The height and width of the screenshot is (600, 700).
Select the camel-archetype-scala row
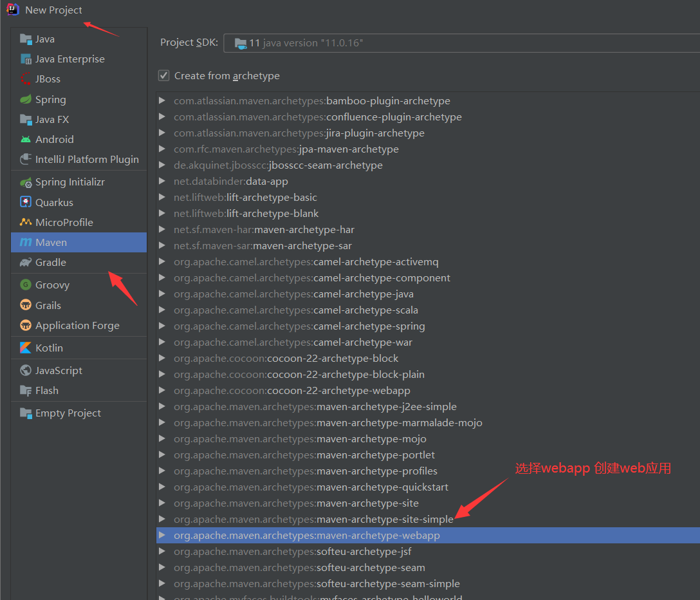[x=428, y=310]
